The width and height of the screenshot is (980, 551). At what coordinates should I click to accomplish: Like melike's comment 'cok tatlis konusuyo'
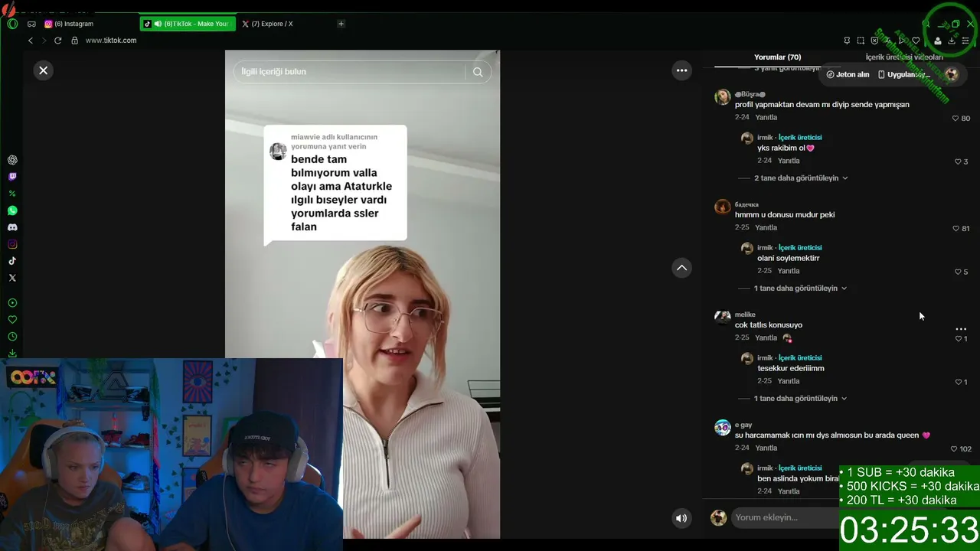coord(958,338)
